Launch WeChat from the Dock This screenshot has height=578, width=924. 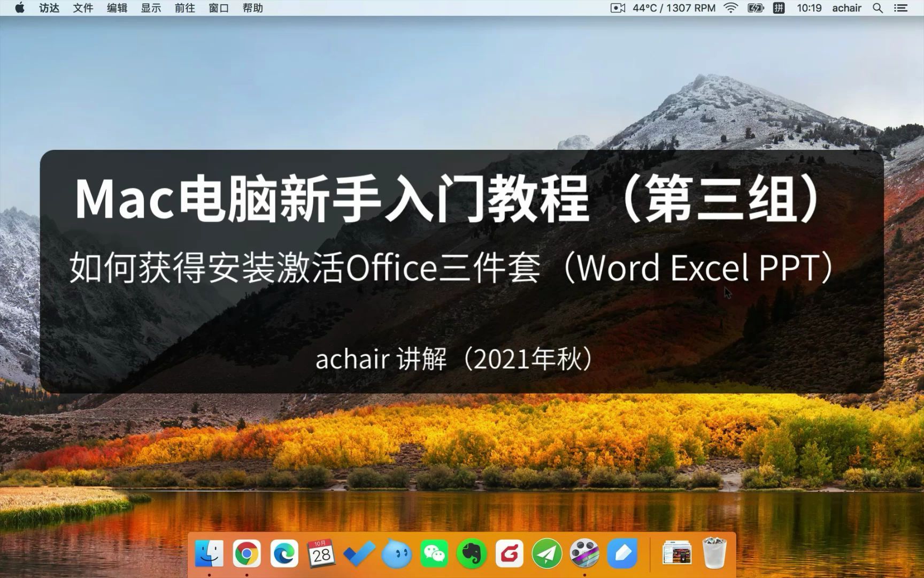click(434, 553)
